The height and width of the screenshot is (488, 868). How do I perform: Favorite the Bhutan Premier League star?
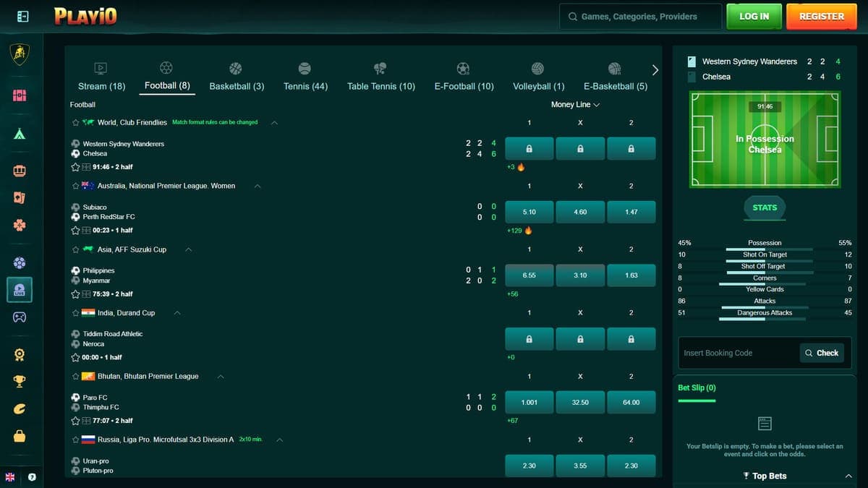(75, 377)
